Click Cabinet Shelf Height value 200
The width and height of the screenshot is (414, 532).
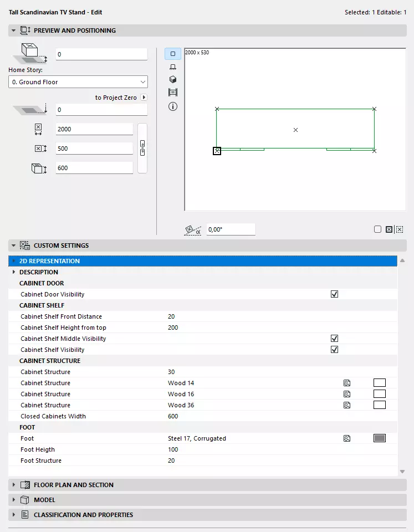[x=173, y=328]
